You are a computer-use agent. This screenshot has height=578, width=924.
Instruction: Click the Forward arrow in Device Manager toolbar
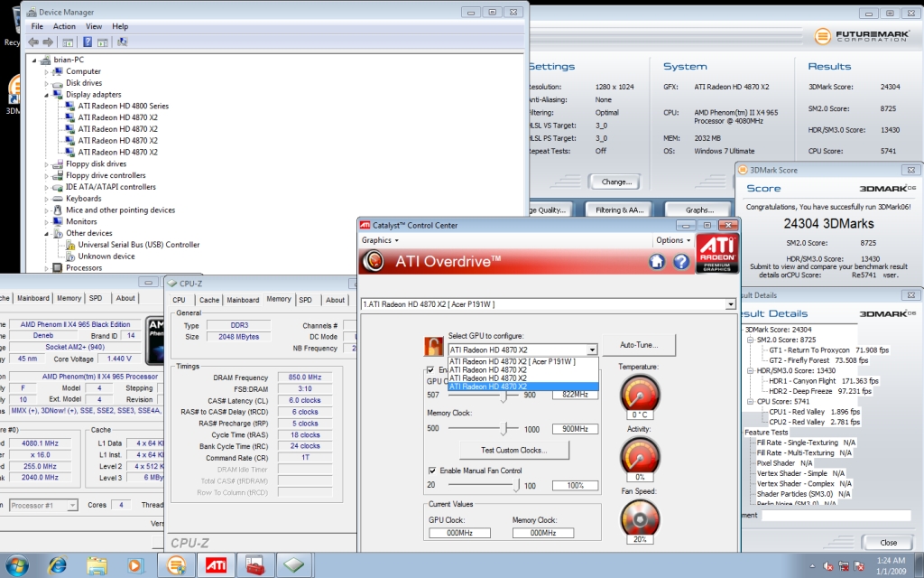tap(49, 42)
